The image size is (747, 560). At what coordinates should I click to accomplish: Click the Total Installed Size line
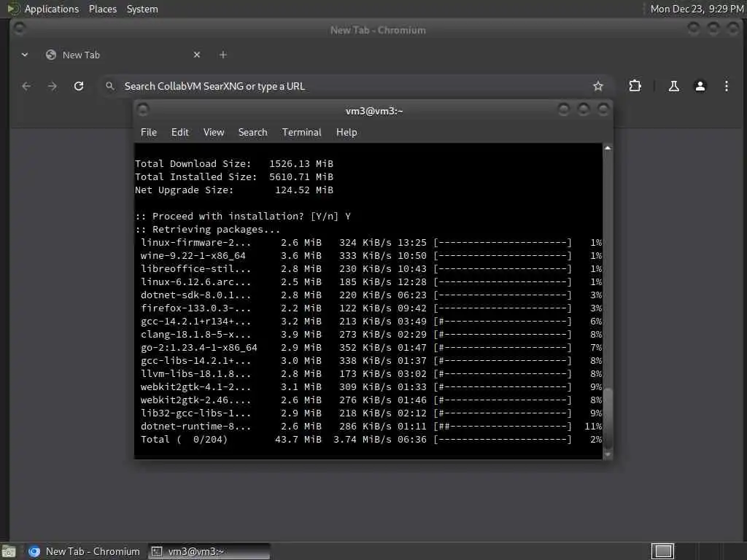tap(234, 176)
